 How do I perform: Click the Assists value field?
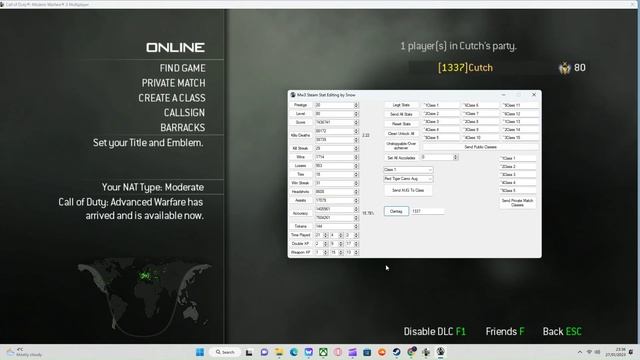(334, 200)
